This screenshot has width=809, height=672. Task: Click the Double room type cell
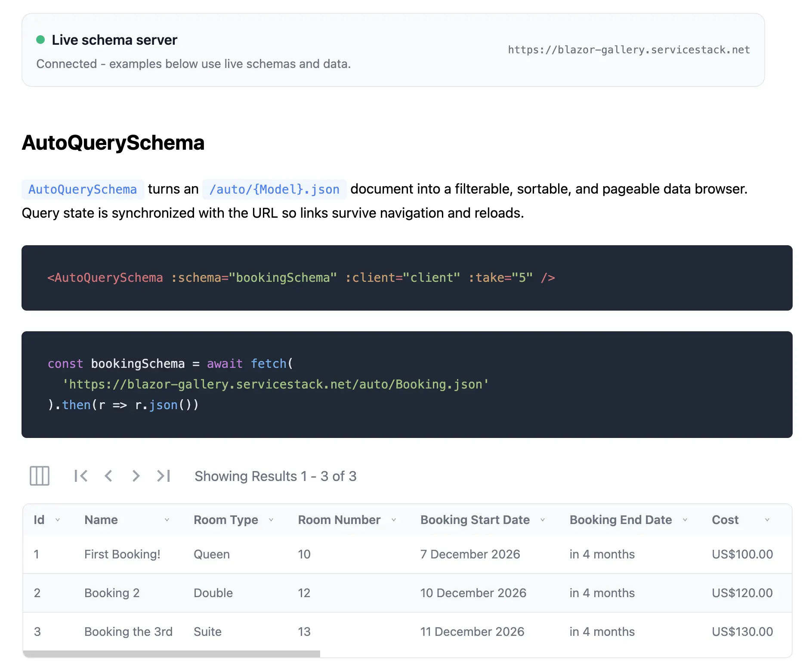tap(213, 593)
